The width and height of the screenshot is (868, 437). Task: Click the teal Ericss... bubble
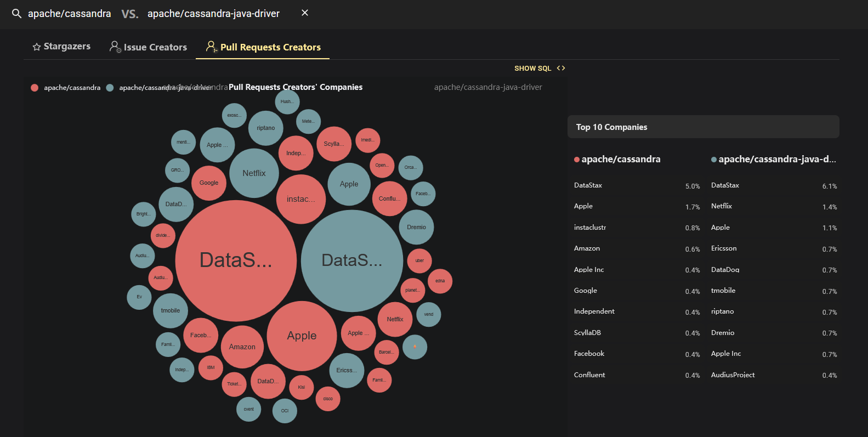click(347, 371)
